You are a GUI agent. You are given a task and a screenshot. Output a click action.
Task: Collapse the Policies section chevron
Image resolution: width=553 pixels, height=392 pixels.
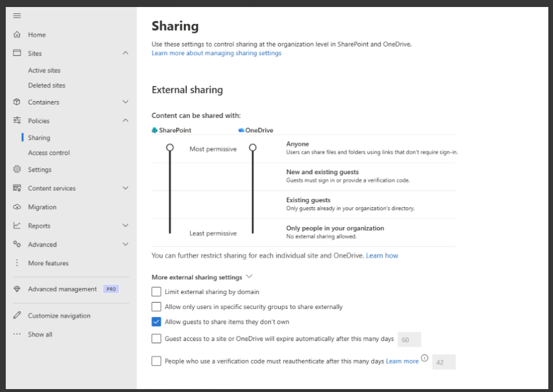125,120
